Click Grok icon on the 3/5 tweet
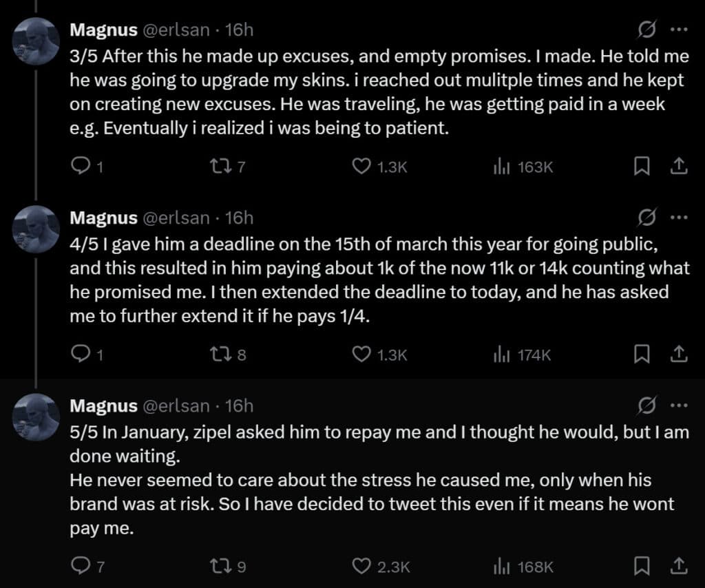 (647, 30)
